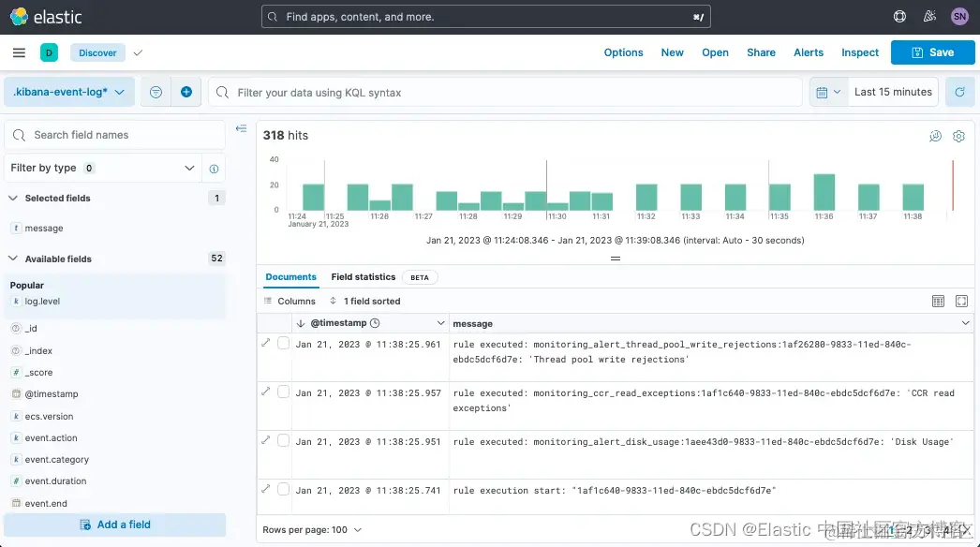Viewport: 980px width, 547px height.
Task: Add a filter with the plus icon
Action: (186, 93)
